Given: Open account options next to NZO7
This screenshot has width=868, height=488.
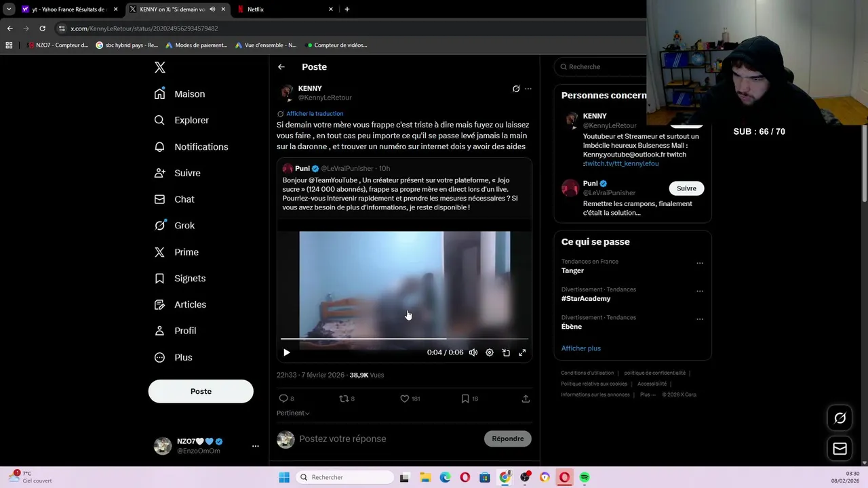Looking at the screenshot, I should [x=256, y=446].
